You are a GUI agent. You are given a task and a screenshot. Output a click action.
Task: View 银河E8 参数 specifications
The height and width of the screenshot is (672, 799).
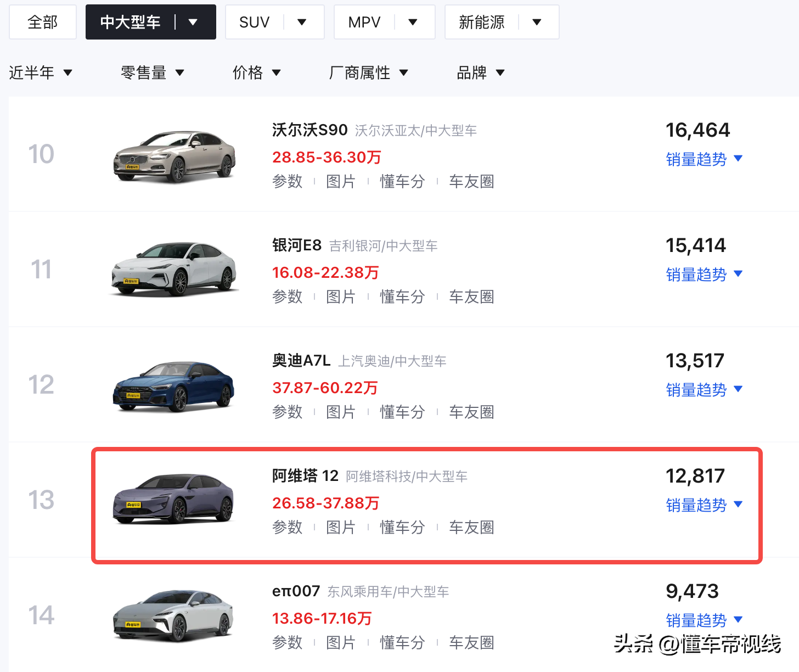click(x=288, y=296)
